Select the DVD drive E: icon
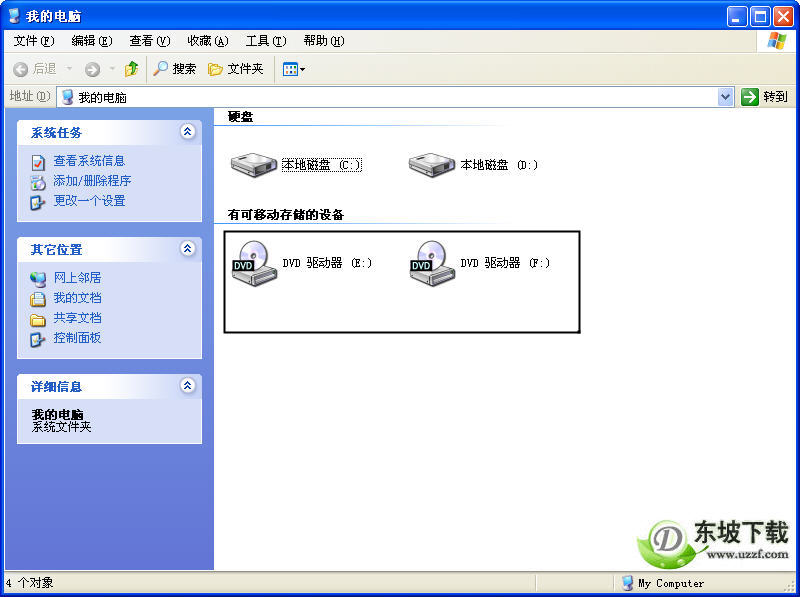The height and width of the screenshot is (597, 800). pyautogui.click(x=255, y=263)
